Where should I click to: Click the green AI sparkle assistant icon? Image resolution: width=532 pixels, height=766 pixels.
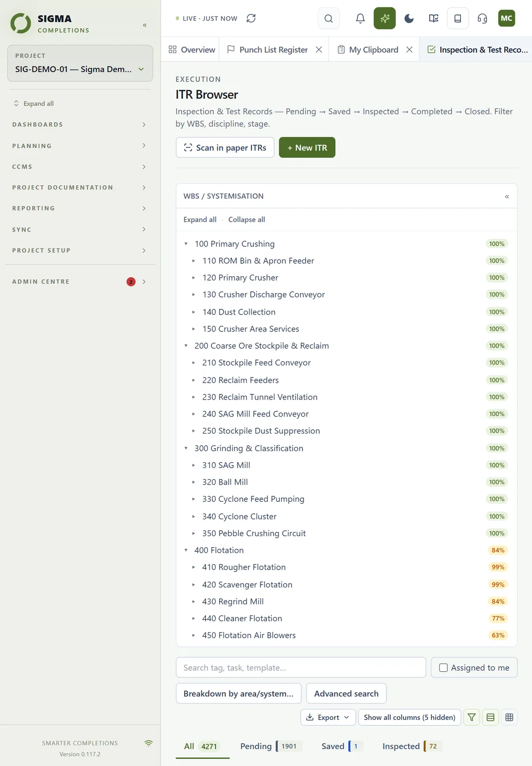coord(384,18)
